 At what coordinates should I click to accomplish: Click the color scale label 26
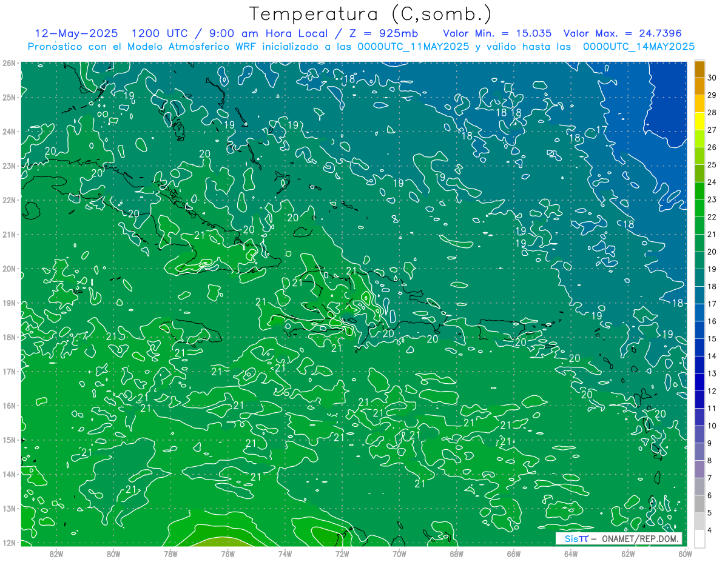(x=712, y=147)
